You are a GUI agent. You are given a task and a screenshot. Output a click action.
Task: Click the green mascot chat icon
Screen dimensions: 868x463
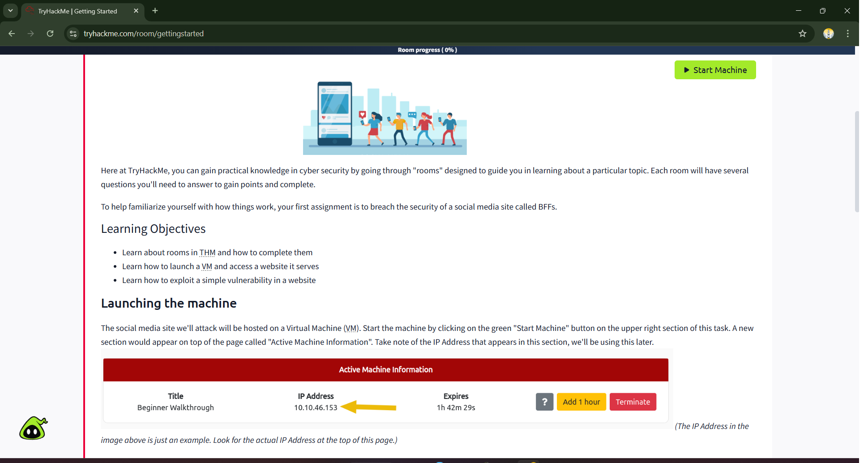33,429
